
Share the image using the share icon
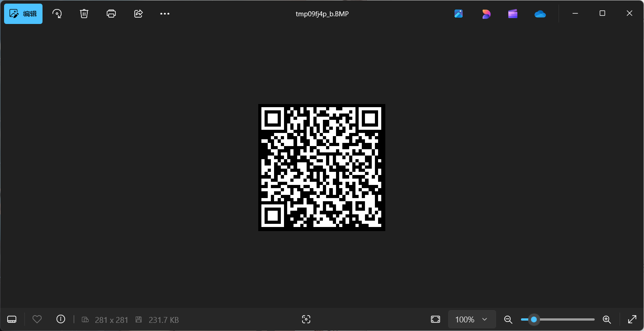[x=138, y=14]
